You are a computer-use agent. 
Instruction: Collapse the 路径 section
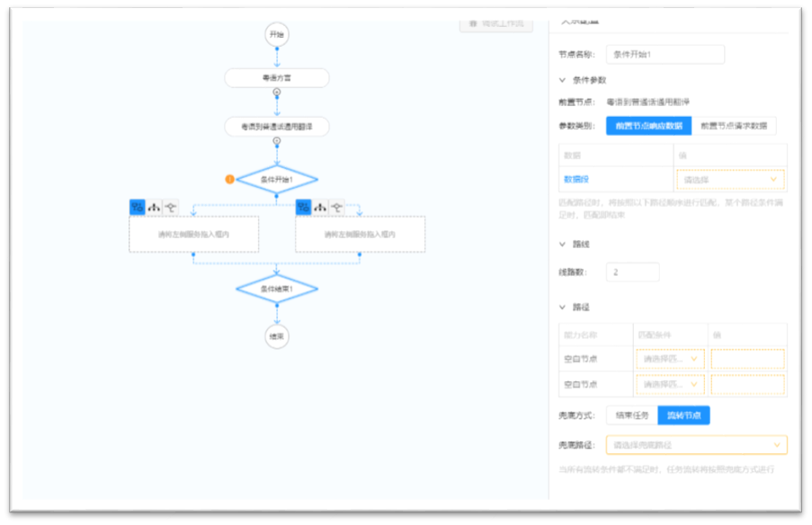coord(562,307)
